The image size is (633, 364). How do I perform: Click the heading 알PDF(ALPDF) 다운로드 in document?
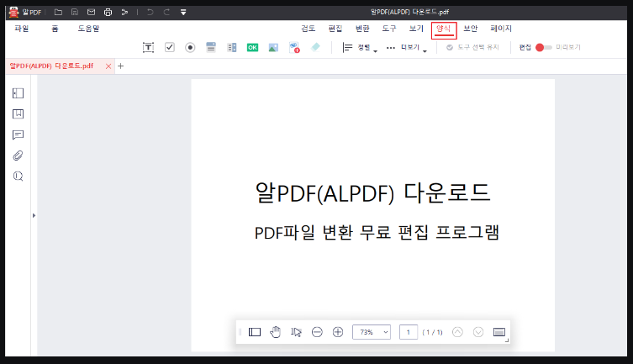(x=373, y=193)
